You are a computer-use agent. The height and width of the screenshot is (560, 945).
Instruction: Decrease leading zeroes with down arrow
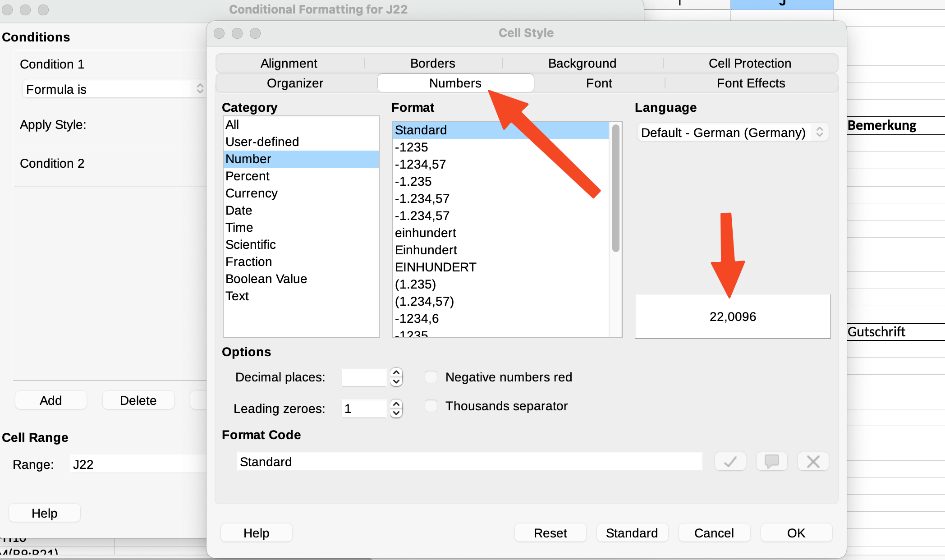[396, 413]
